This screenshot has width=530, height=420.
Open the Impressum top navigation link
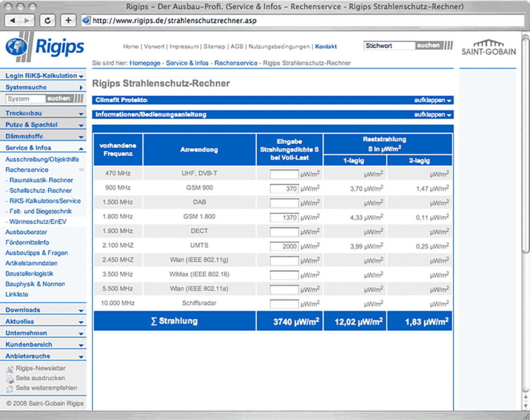184,46
